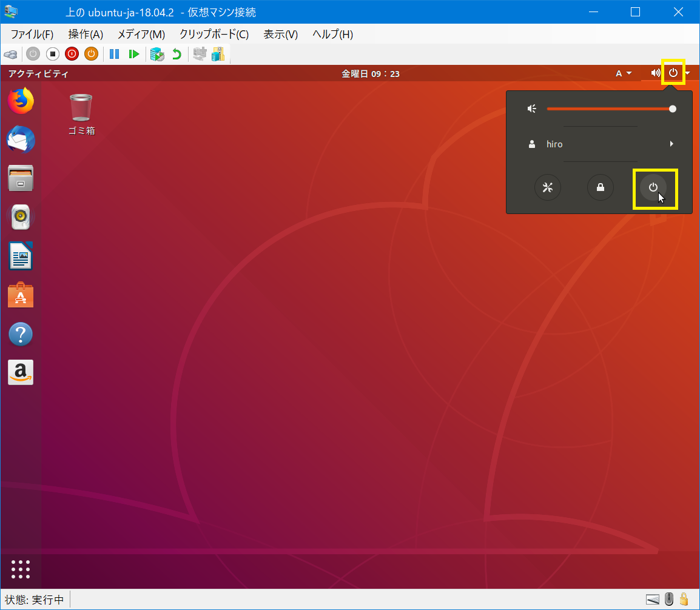Click the power off button in system menu
The image size is (700, 610).
coord(653,187)
